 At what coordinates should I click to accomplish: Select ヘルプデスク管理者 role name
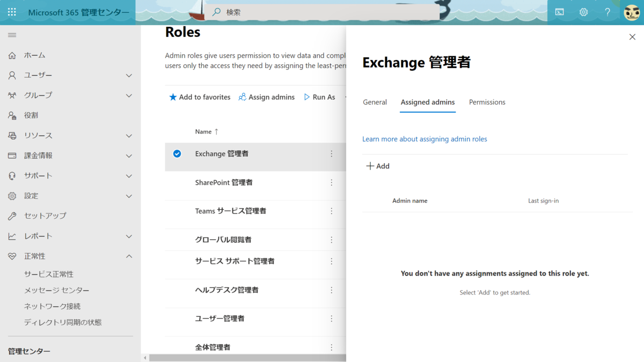coord(227,290)
